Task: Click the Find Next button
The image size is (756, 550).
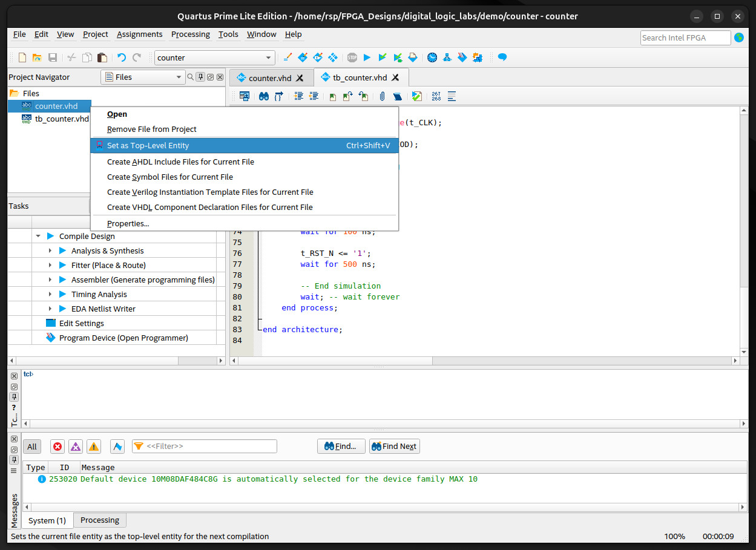Action: click(394, 447)
